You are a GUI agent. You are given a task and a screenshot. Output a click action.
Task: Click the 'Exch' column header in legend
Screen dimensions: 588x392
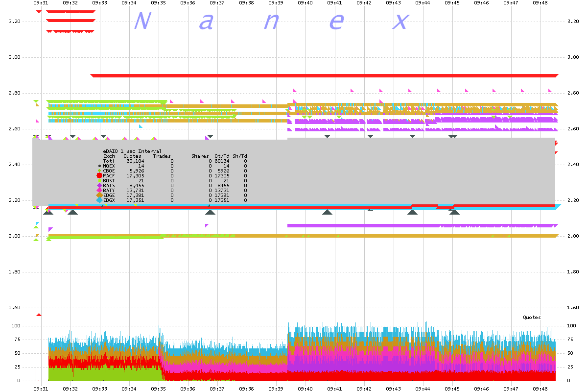tap(109, 156)
